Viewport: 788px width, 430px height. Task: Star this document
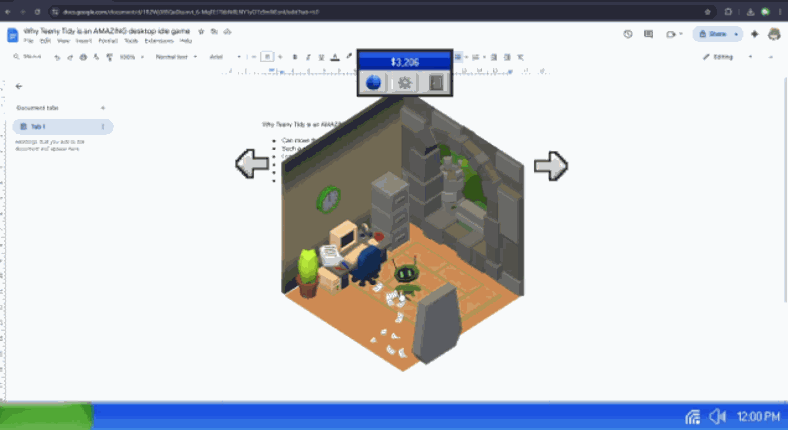pyautogui.click(x=201, y=31)
